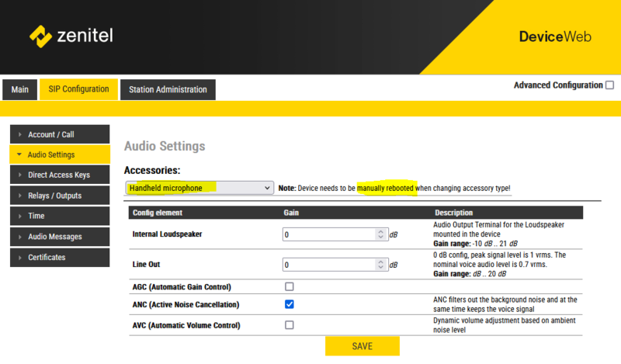Select the SIP Configuration tab
621x364 pixels.
78,89
